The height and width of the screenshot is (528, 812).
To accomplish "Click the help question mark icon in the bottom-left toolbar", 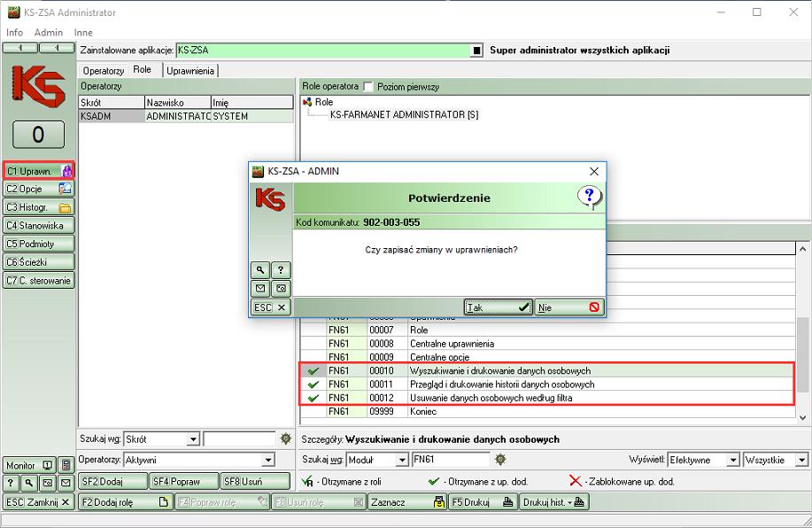I will (11, 484).
